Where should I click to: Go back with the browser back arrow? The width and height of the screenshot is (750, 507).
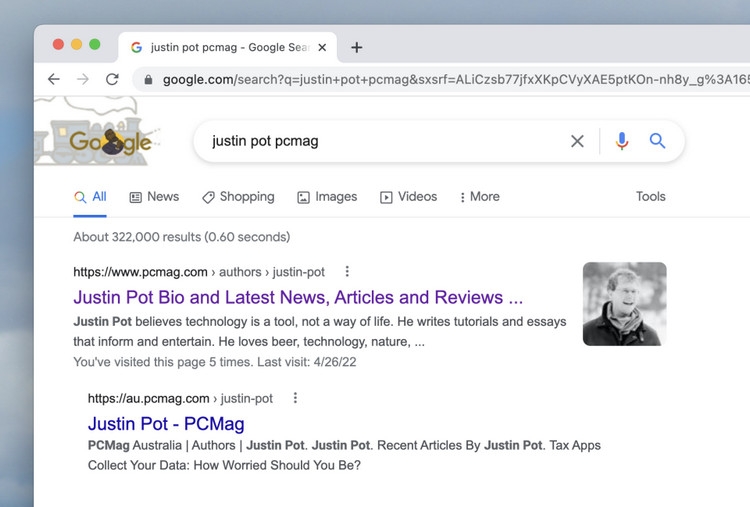54,79
